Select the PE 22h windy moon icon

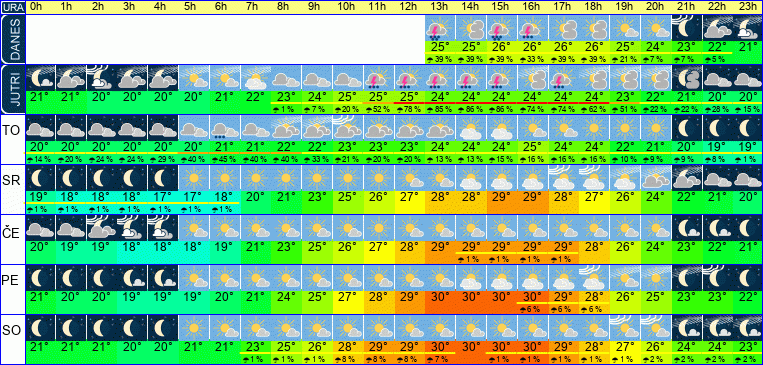click(x=717, y=277)
